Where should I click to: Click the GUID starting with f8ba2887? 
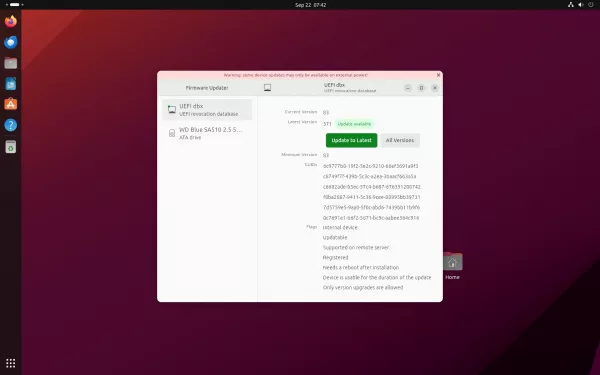pos(372,197)
